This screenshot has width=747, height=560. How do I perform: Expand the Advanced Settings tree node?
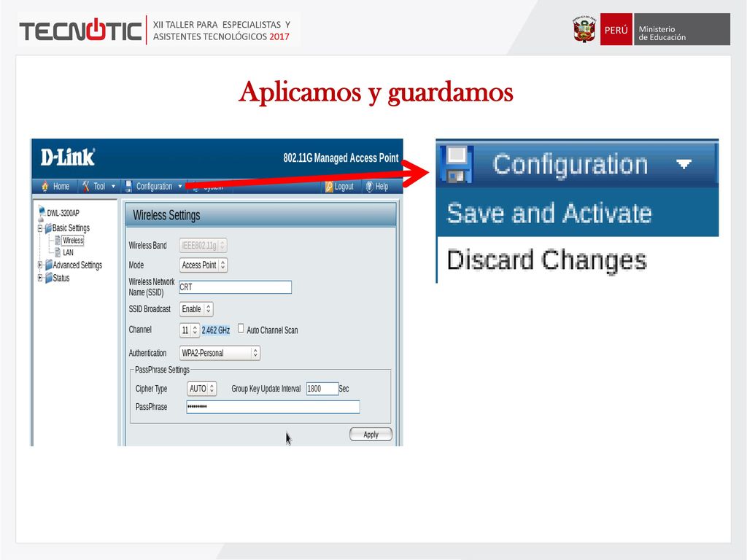(40, 265)
